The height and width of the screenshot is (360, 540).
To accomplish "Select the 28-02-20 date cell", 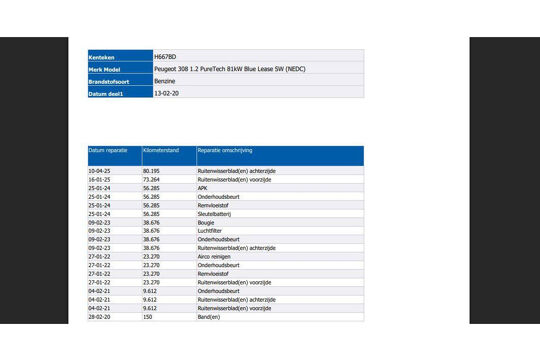I will pyautogui.click(x=99, y=317).
